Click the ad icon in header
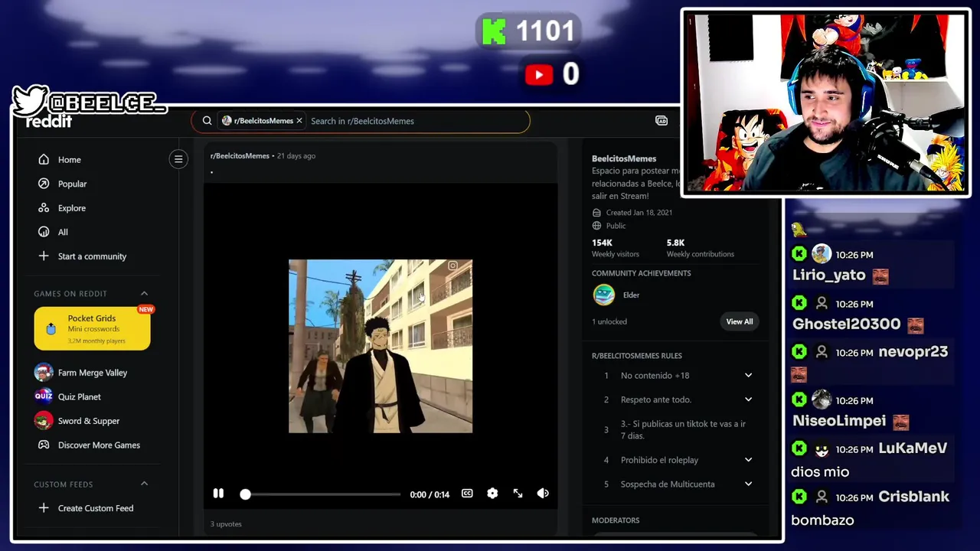980x551 pixels. click(x=661, y=121)
